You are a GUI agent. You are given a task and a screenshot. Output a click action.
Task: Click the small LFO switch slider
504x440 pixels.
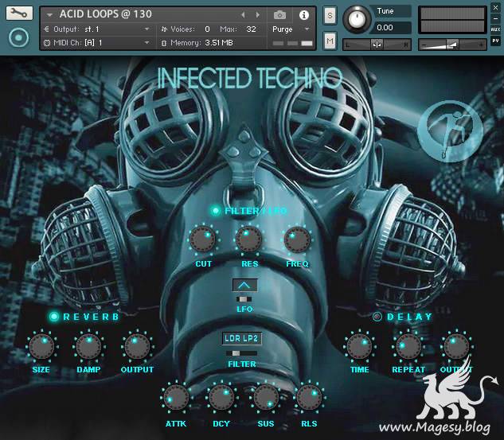click(244, 299)
